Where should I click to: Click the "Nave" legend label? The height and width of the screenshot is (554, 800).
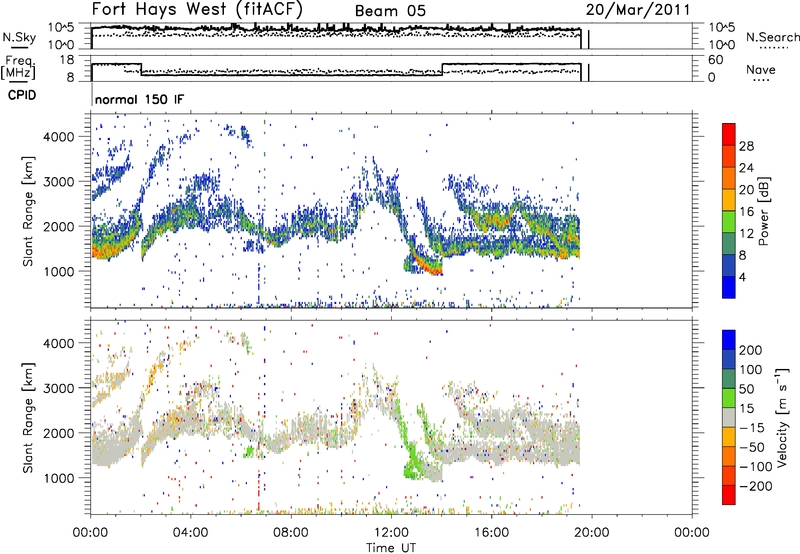point(761,69)
